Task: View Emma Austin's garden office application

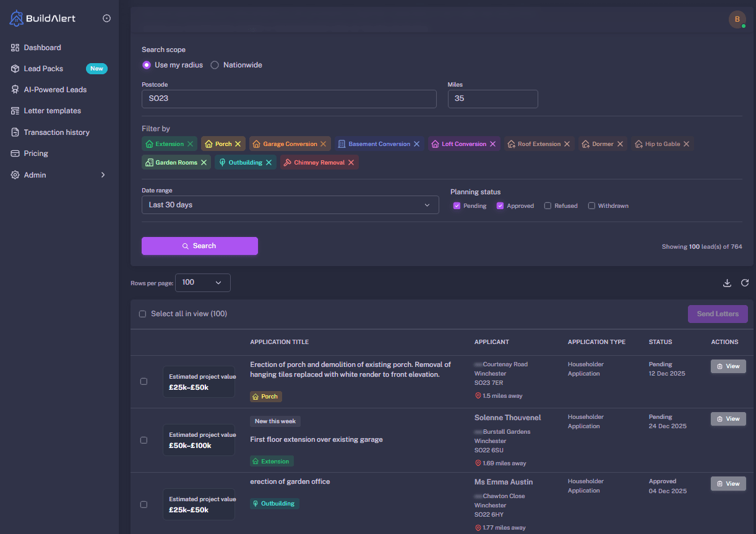Action: point(728,483)
